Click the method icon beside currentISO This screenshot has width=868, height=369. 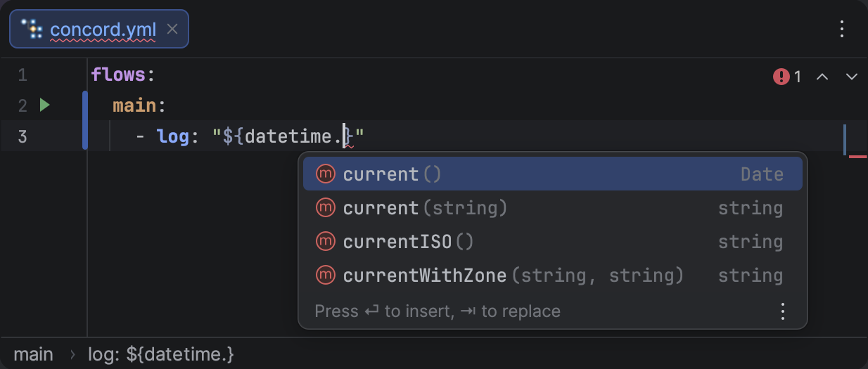325,242
